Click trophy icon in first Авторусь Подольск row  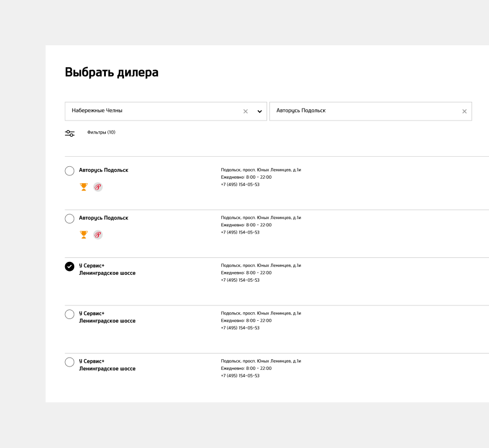coord(84,187)
